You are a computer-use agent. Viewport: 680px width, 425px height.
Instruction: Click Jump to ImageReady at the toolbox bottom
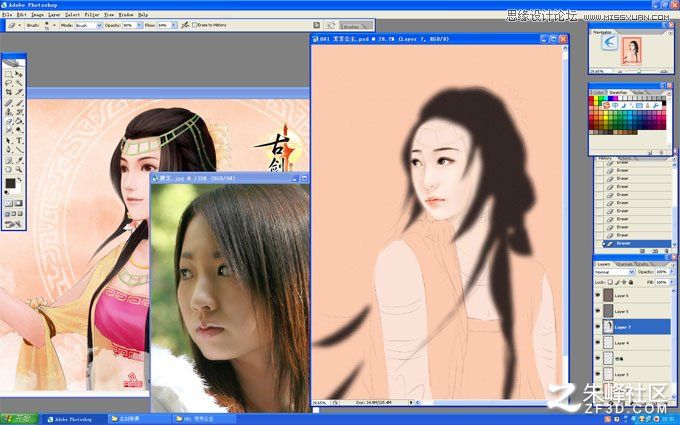13,224
